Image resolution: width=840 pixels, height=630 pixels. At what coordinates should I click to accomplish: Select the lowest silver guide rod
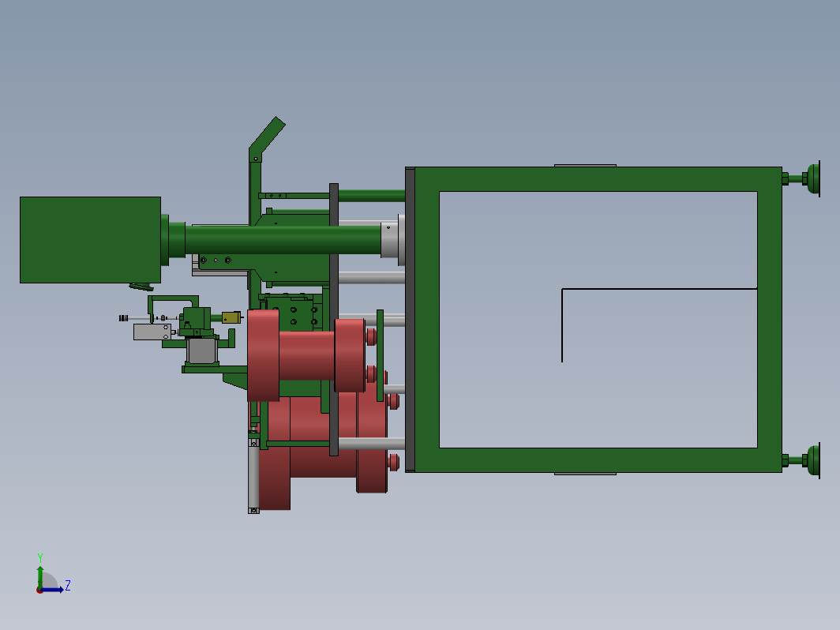[371, 444]
